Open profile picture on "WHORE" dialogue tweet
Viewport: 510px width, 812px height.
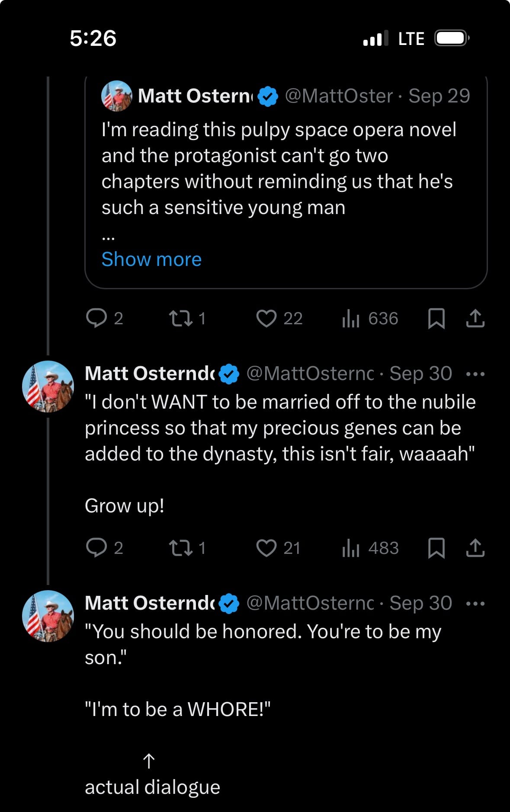[x=48, y=616]
